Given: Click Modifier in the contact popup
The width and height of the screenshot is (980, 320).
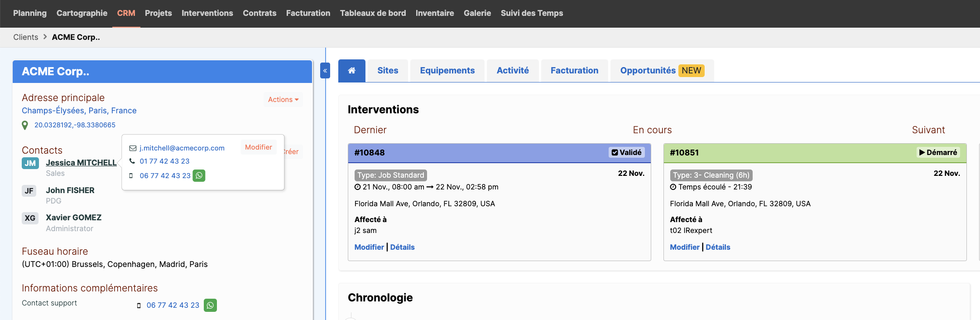Looking at the screenshot, I should (x=259, y=147).
